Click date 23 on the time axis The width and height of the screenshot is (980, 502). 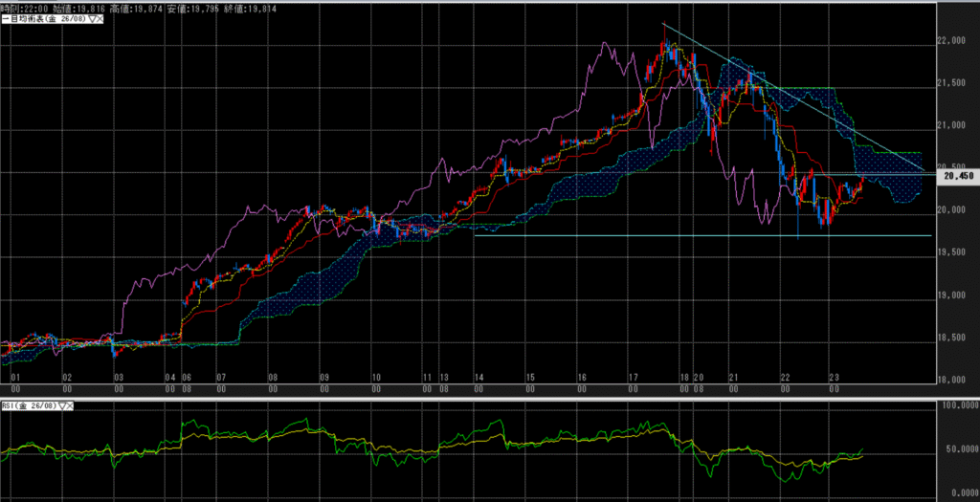[x=835, y=379]
